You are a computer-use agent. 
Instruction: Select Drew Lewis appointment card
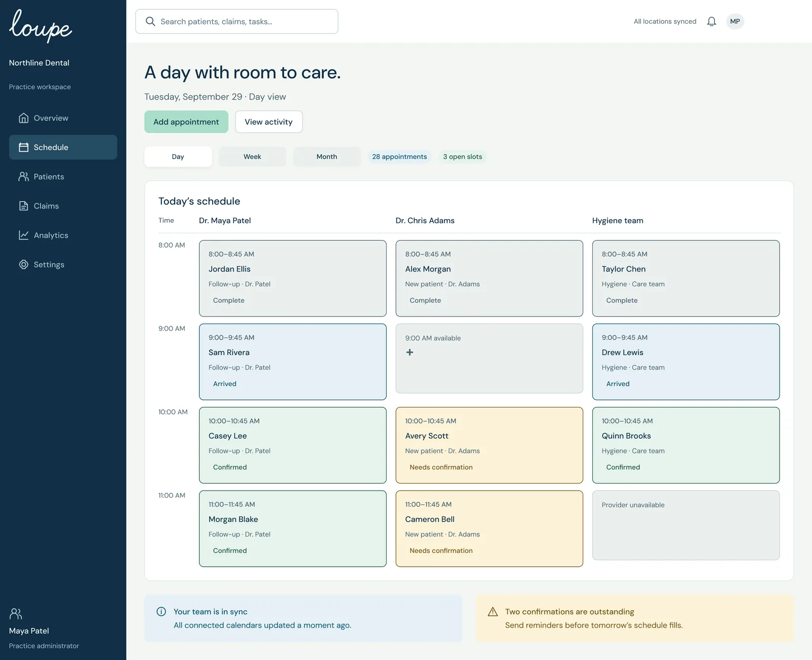[686, 362]
